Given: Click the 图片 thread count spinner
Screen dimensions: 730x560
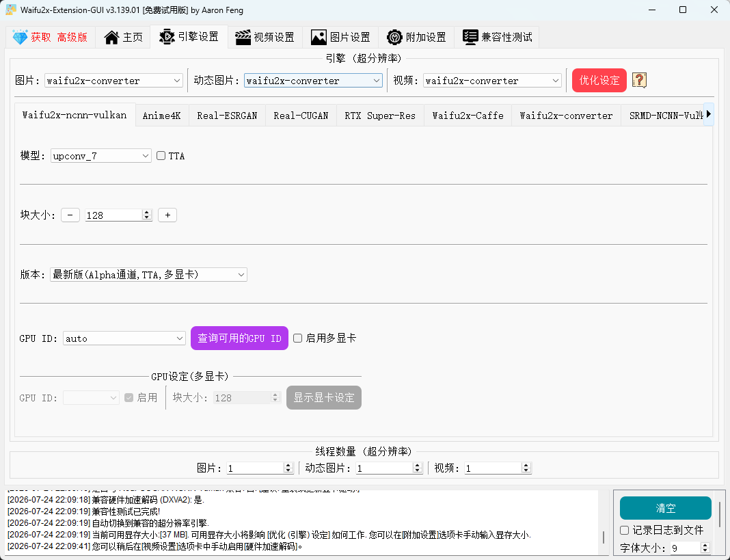Looking at the screenshot, I should tap(260, 468).
